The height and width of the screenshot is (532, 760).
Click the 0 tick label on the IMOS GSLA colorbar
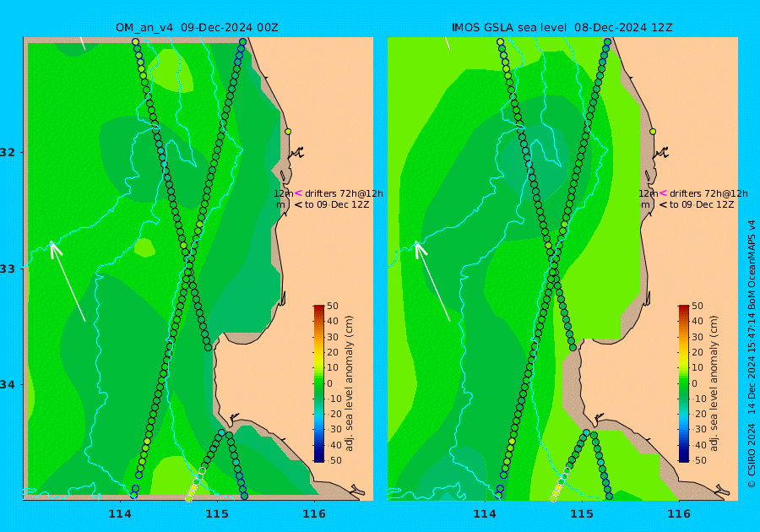coord(695,383)
